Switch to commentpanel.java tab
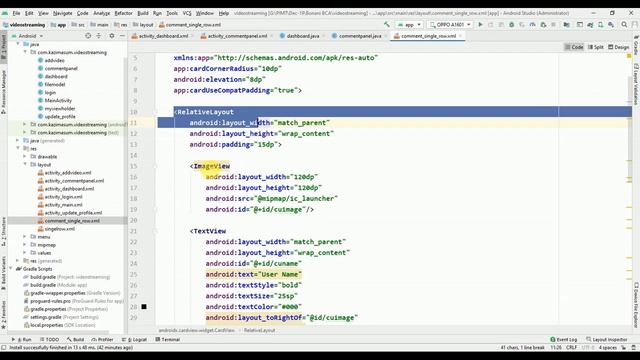640x360 pixels. (x=360, y=36)
